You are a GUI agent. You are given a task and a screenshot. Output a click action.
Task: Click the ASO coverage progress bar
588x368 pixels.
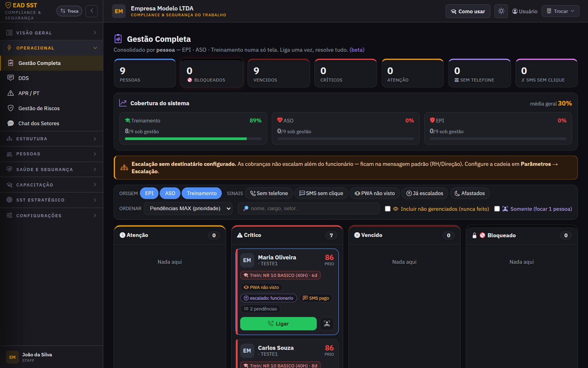(346, 139)
